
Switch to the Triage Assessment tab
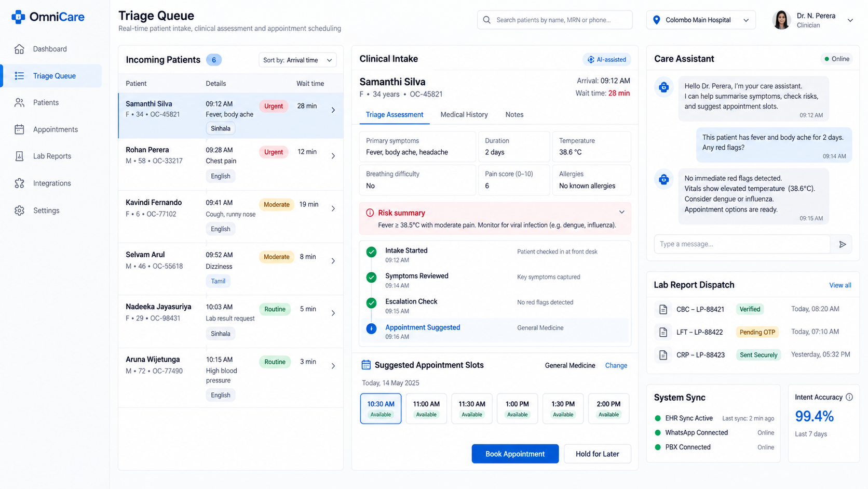(x=395, y=115)
